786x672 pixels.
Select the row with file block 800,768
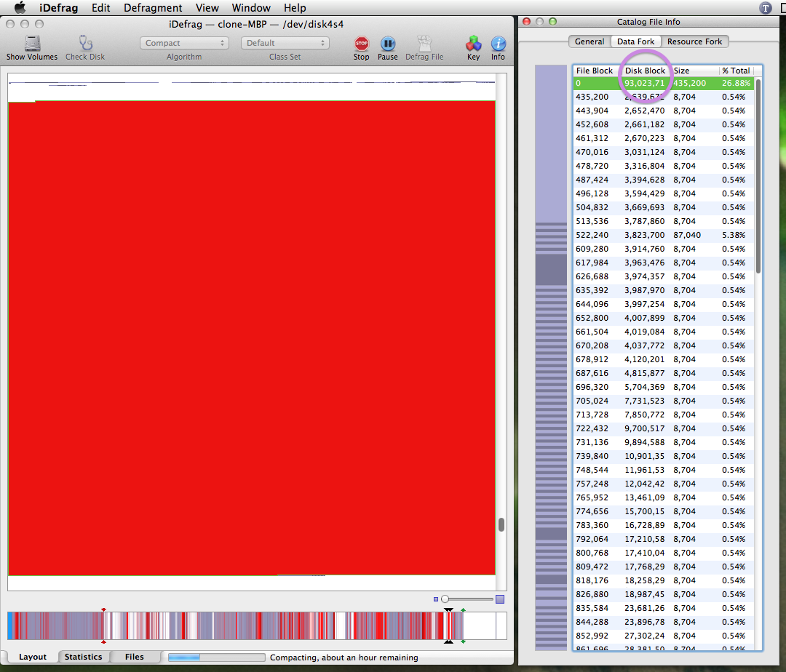coord(664,553)
